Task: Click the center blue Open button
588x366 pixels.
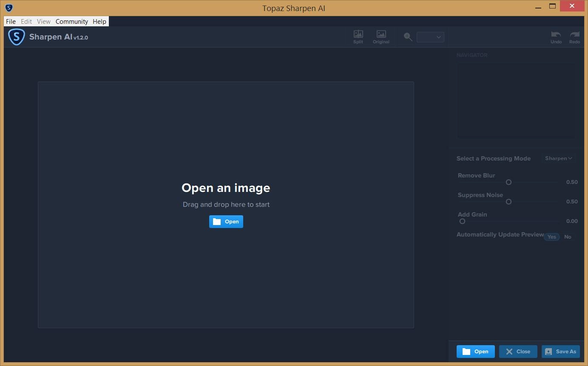Action: pyautogui.click(x=226, y=222)
